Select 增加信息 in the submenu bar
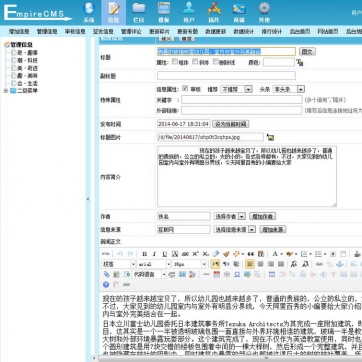 19,32
